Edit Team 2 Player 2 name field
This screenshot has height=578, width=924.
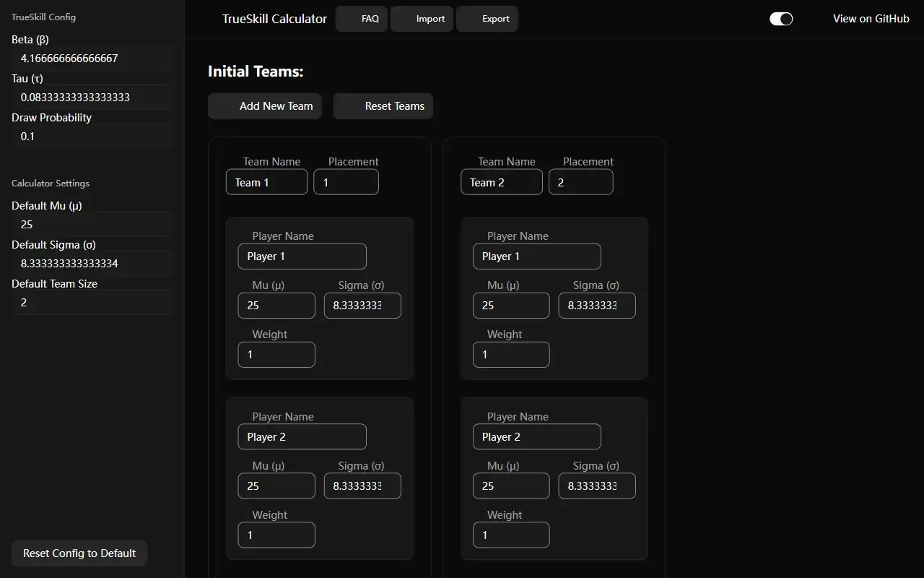point(537,437)
